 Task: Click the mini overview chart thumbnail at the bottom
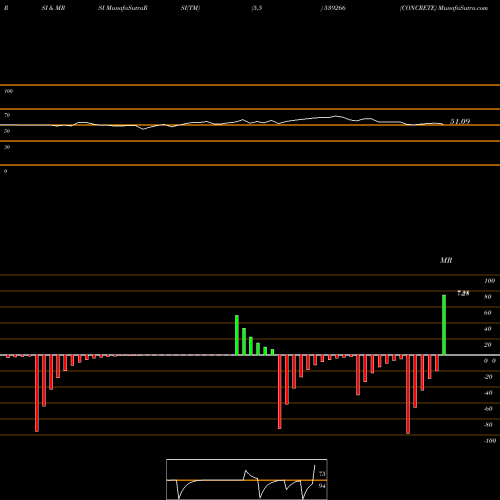(247, 479)
